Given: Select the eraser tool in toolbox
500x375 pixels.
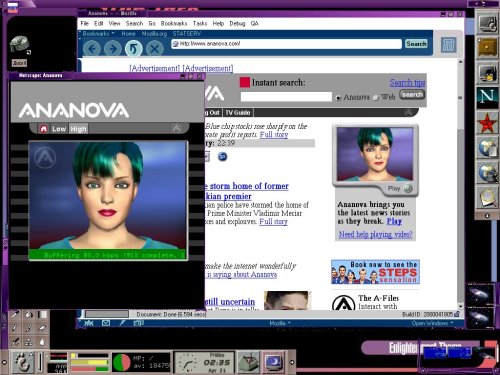Looking at the screenshot, I should (x=42, y=328).
